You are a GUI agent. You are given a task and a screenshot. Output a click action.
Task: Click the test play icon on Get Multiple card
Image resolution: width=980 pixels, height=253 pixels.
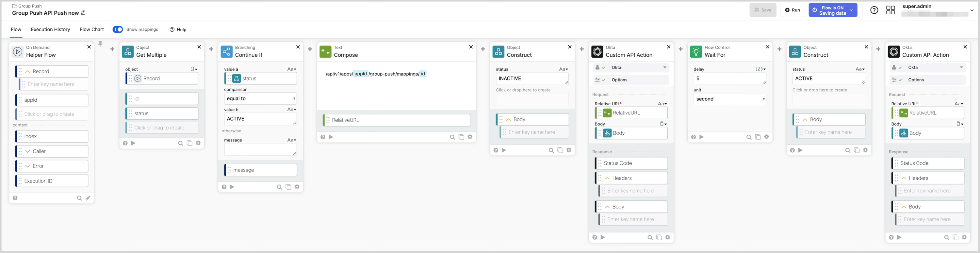coord(133,143)
